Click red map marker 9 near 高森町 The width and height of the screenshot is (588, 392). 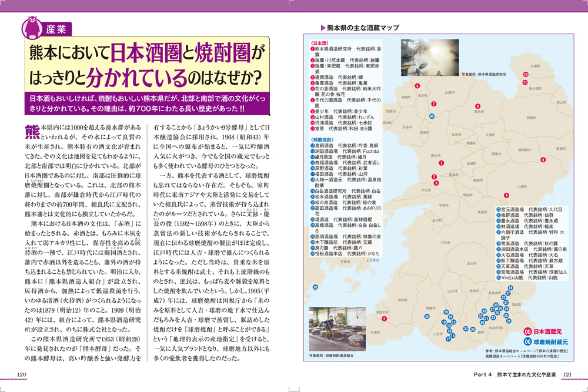pos(543,160)
